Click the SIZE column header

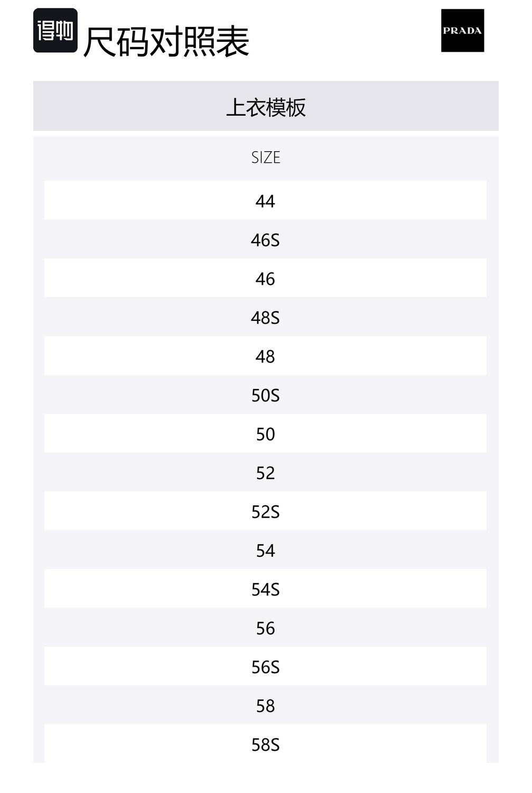(266, 158)
